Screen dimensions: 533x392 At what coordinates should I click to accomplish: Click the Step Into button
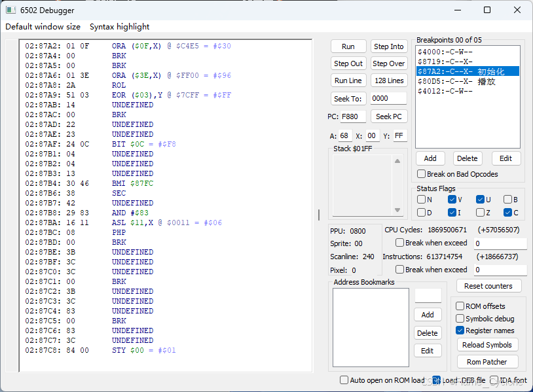388,46
